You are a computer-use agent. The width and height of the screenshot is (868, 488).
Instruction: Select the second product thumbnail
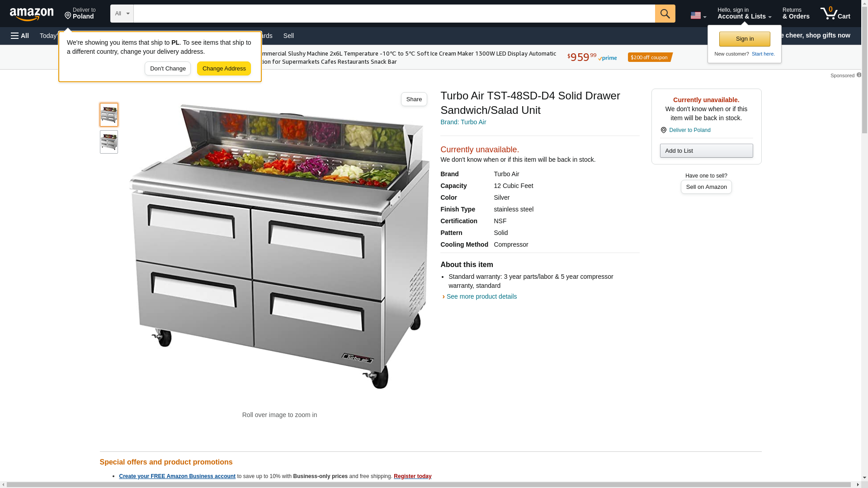(x=109, y=142)
